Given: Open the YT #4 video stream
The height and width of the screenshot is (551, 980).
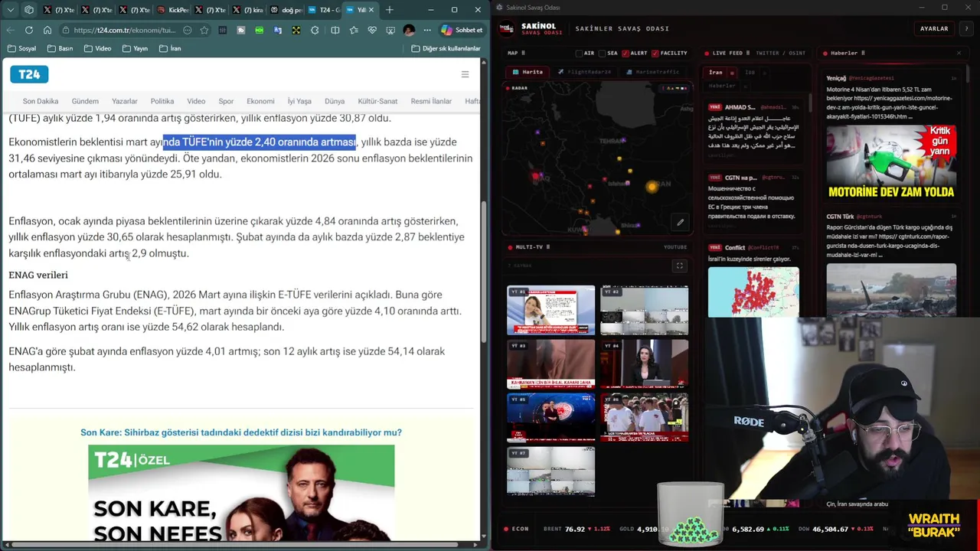Looking at the screenshot, I should (x=644, y=364).
